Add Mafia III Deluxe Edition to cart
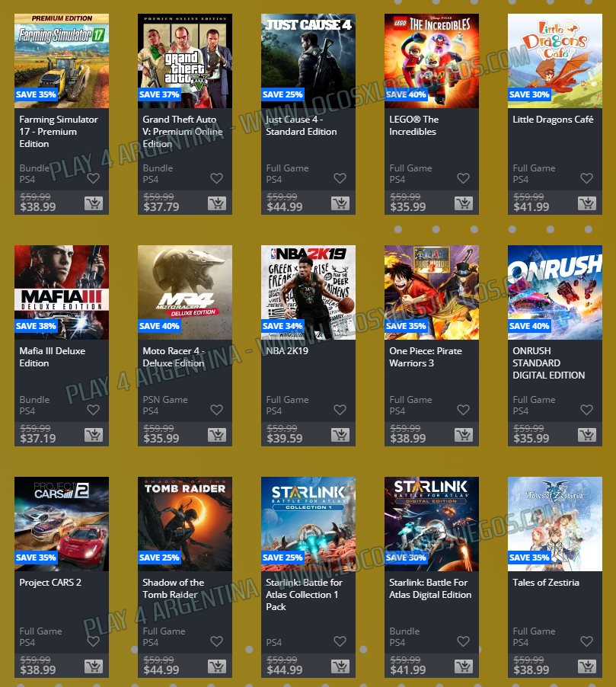The width and height of the screenshot is (616, 687). (x=94, y=435)
